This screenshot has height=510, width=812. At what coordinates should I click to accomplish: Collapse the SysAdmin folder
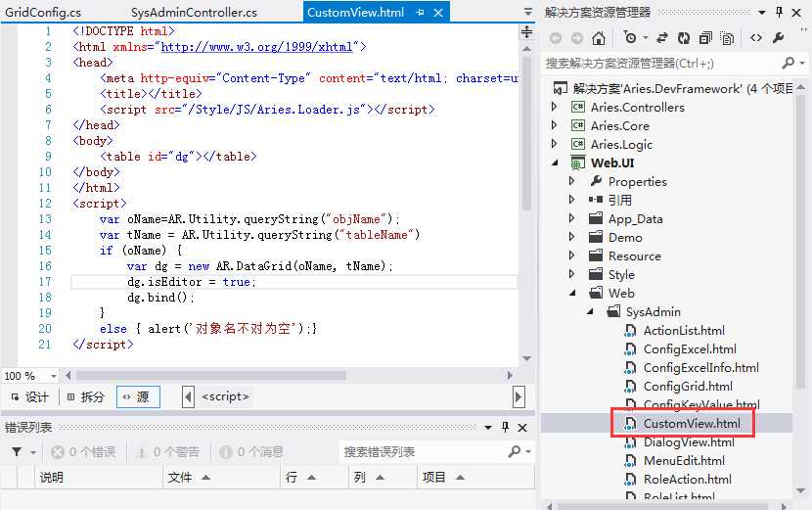click(590, 311)
